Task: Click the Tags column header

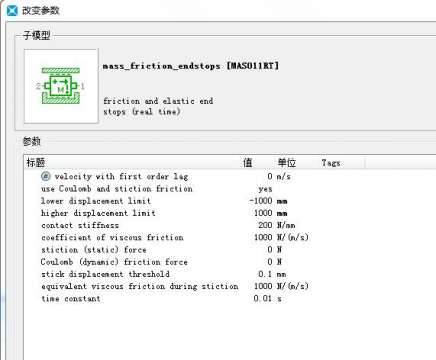Action: [331, 163]
